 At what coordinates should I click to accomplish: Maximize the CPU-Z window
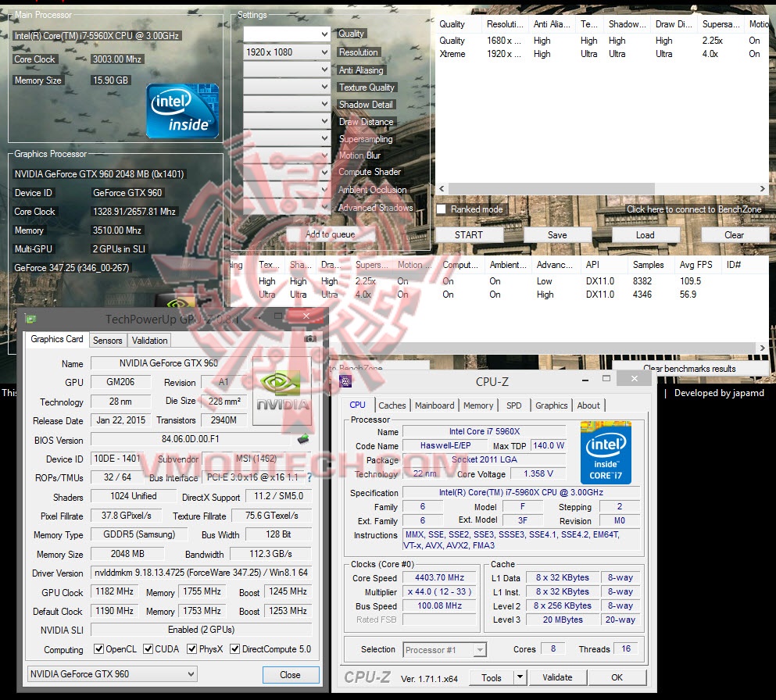(606, 378)
